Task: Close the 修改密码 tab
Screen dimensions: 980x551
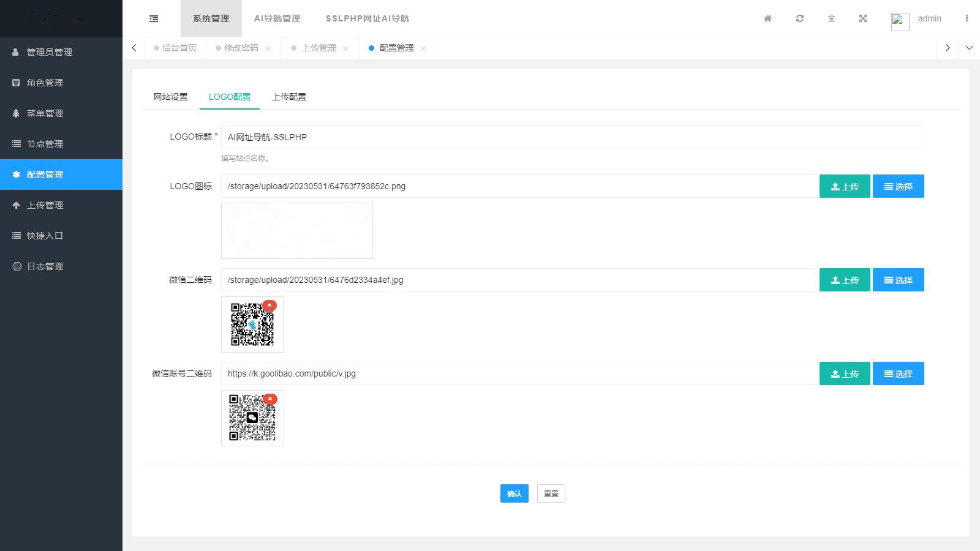Action: [x=268, y=48]
